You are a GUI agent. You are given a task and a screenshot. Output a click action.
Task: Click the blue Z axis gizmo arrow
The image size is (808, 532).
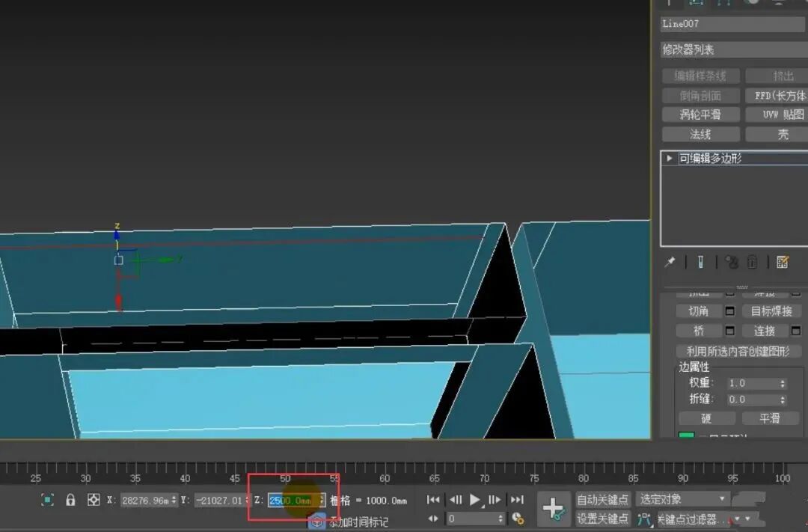[117, 234]
